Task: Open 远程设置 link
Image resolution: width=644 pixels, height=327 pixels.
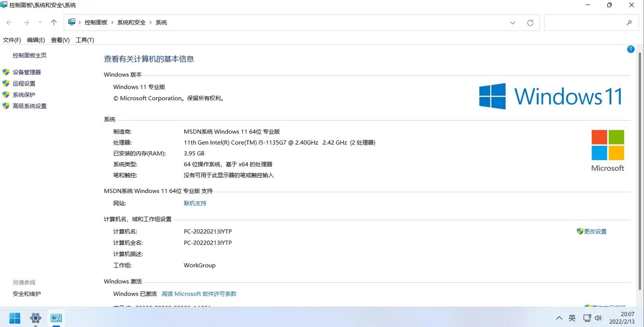Action: tap(24, 83)
